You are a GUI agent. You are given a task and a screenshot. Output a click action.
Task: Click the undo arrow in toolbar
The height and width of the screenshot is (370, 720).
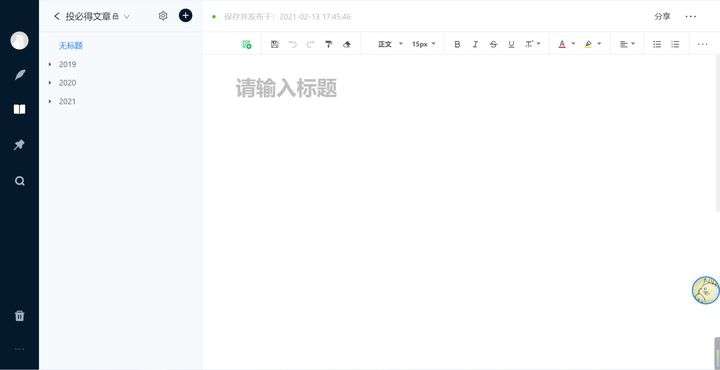(292, 44)
